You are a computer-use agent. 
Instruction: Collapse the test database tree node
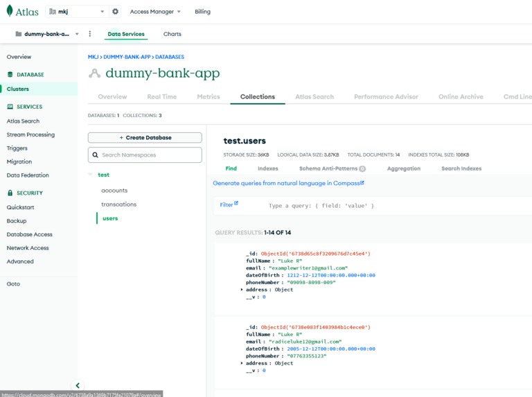point(90,175)
